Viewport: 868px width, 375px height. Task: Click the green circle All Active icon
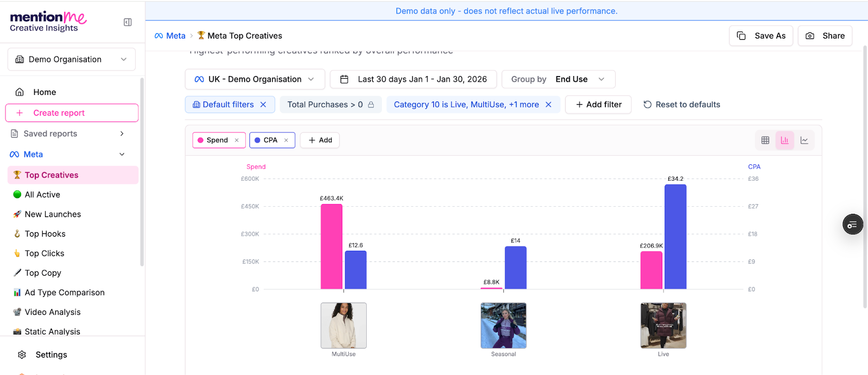17,194
